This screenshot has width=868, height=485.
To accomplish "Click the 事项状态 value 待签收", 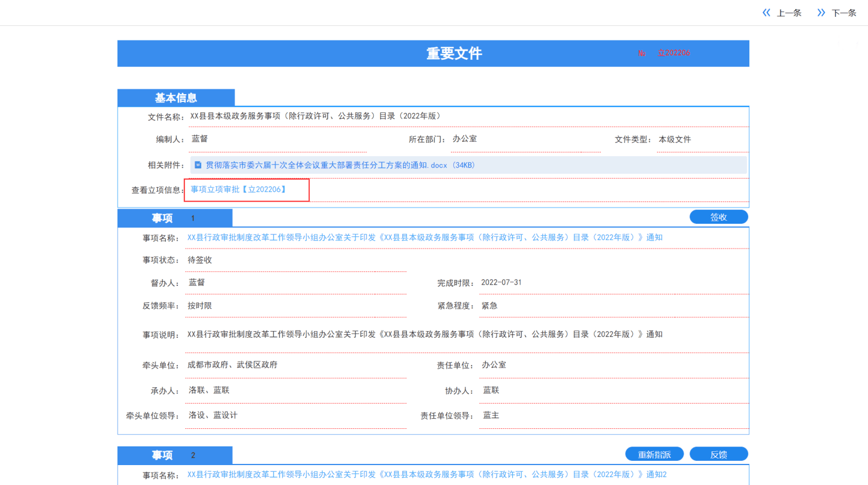I will tap(200, 260).
